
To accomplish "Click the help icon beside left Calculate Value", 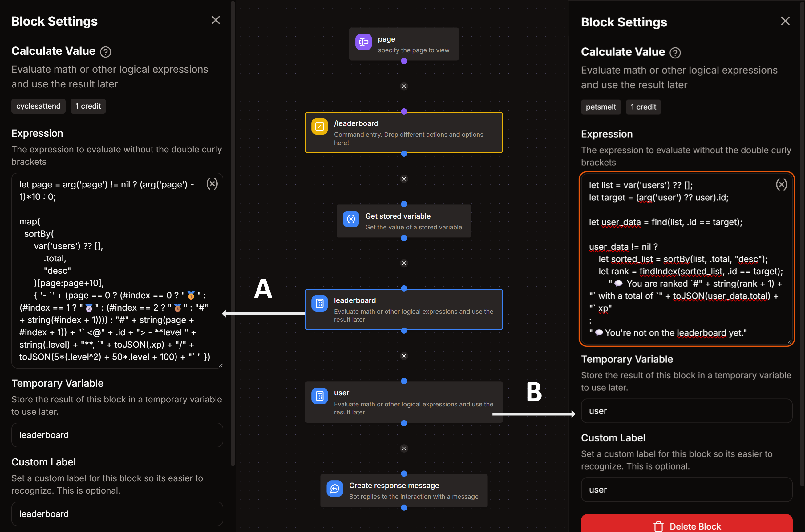I will pyautogui.click(x=106, y=52).
